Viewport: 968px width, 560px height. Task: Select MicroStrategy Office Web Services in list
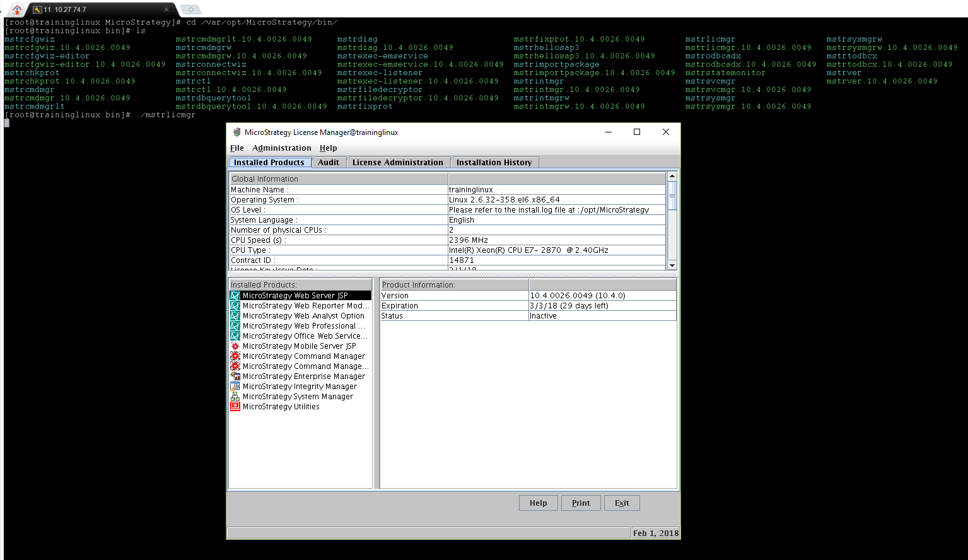click(305, 336)
